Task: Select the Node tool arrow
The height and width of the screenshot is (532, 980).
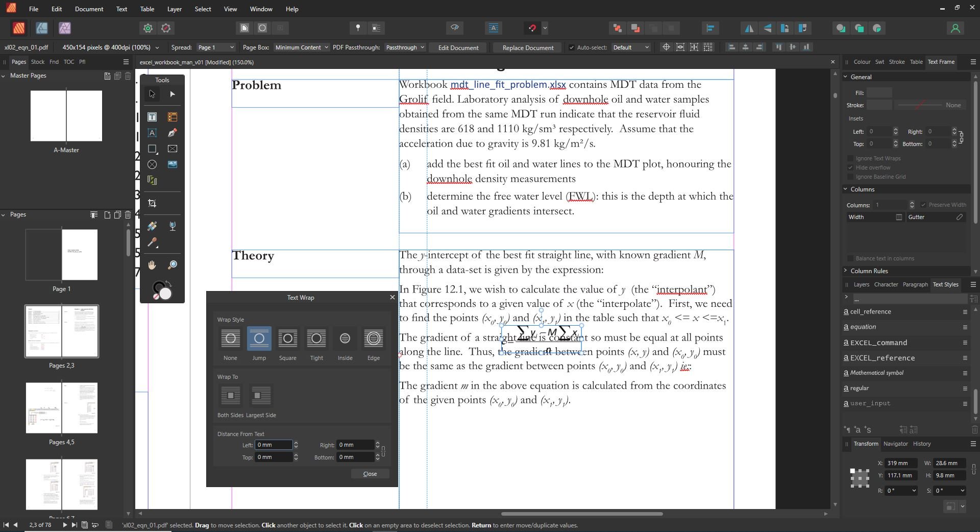Action: pos(173,94)
